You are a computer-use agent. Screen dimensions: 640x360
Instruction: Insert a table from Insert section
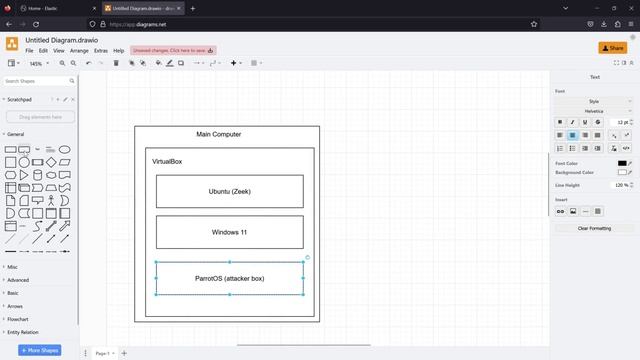point(598,211)
